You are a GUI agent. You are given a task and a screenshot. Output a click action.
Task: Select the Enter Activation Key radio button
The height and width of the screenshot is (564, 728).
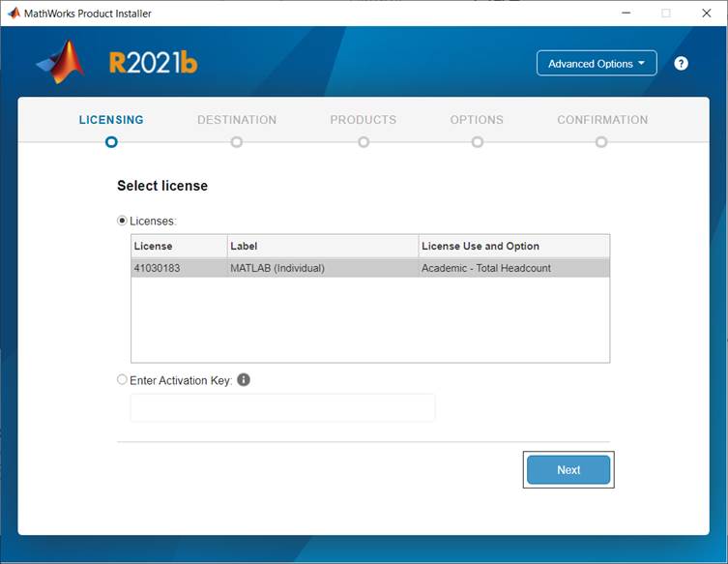122,379
